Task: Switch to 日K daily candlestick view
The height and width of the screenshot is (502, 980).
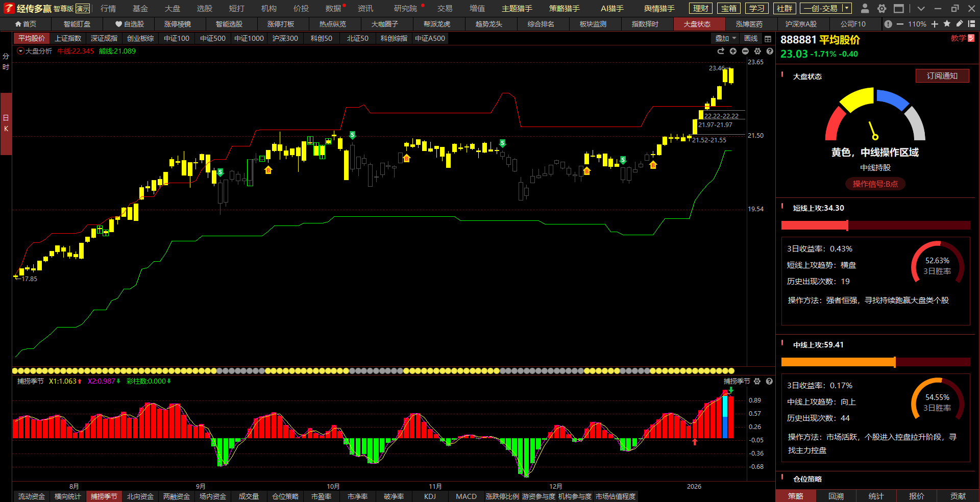Action: pyautogui.click(x=6, y=123)
